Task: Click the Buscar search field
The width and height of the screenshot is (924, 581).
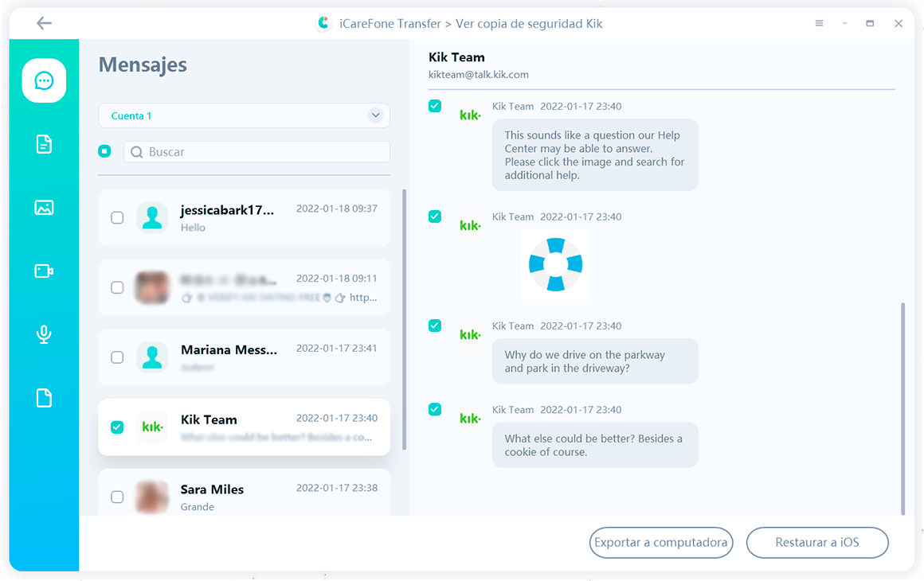Action: (x=257, y=152)
